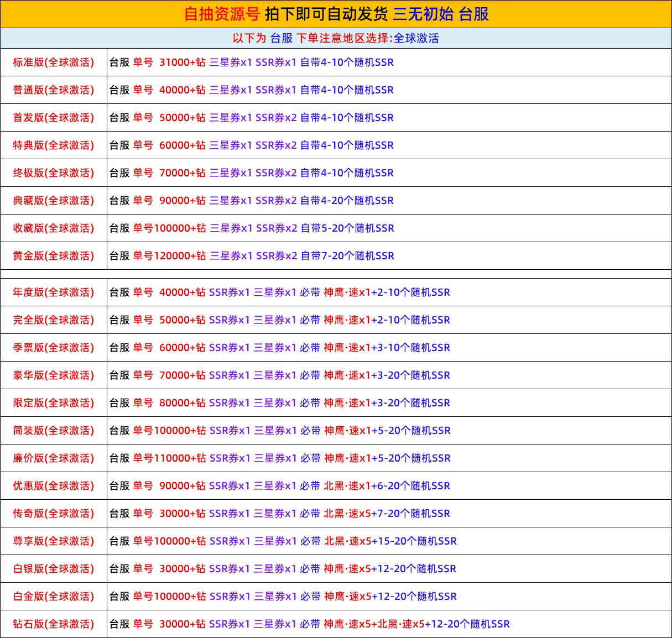Viewport: 672px width, 638px height.
Task: Click the 完全版 description with 50000+钻
Action: [x=280, y=320]
